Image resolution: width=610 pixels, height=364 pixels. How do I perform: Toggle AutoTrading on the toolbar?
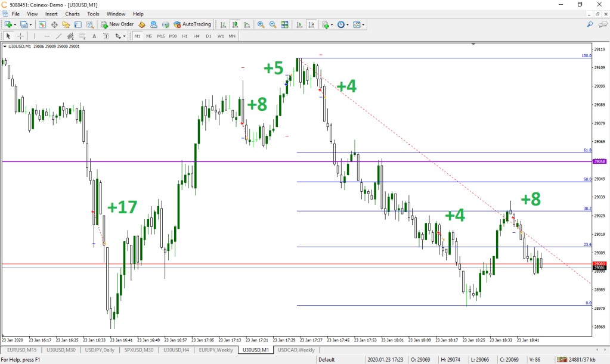tap(192, 24)
